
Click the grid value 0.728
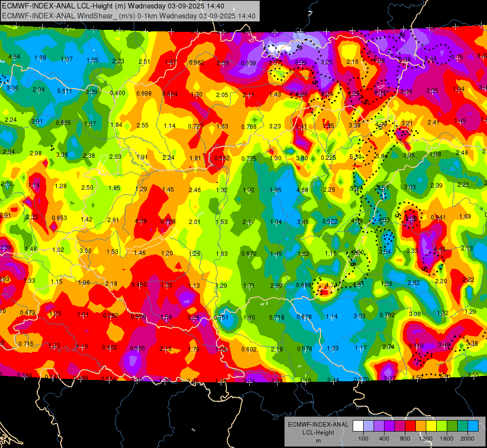(168, 222)
